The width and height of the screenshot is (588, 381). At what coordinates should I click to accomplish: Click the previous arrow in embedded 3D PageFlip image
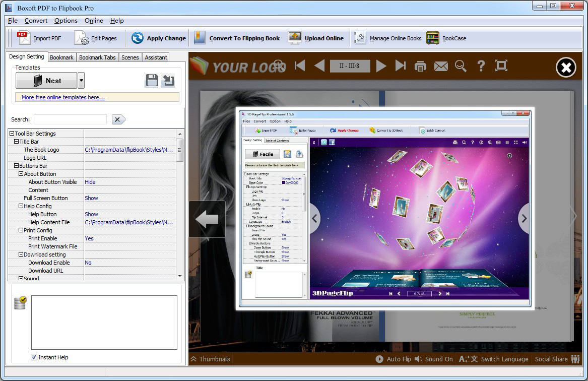pos(315,218)
